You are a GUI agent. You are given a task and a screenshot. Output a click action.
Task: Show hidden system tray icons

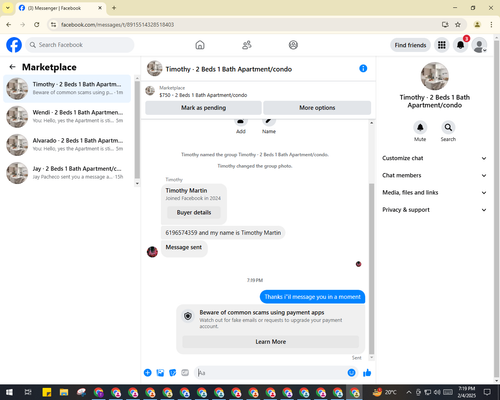coord(409,392)
